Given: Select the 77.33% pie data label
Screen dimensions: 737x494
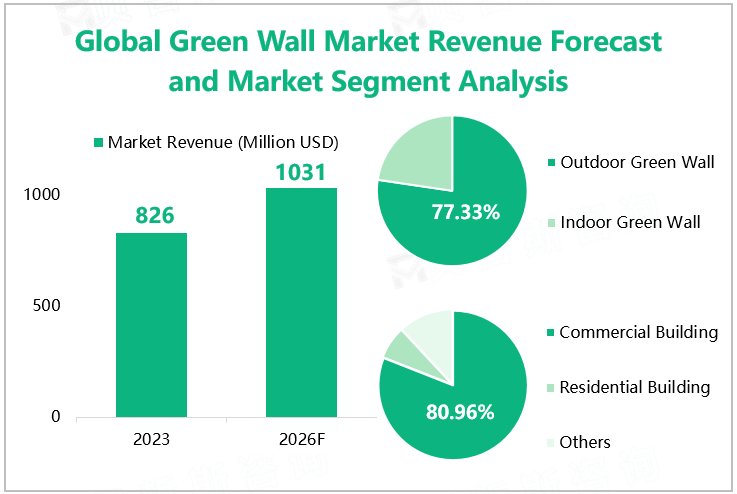Looking at the screenshot, I should tap(465, 212).
